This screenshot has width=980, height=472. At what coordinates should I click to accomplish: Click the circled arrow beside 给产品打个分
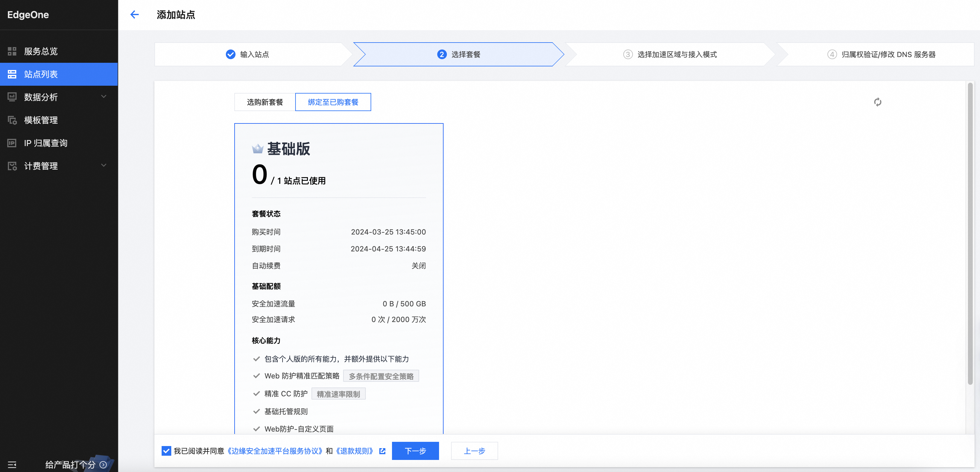tap(103, 464)
